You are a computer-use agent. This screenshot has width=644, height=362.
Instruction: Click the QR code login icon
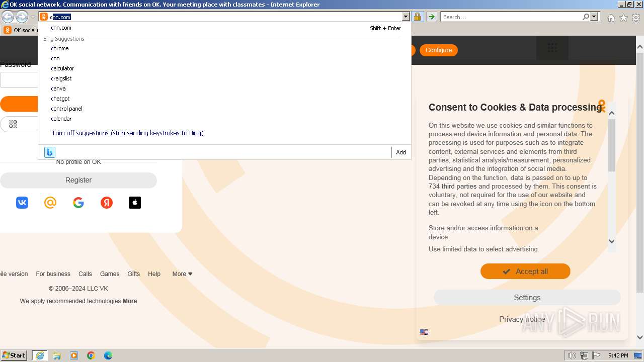click(x=13, y=124)
